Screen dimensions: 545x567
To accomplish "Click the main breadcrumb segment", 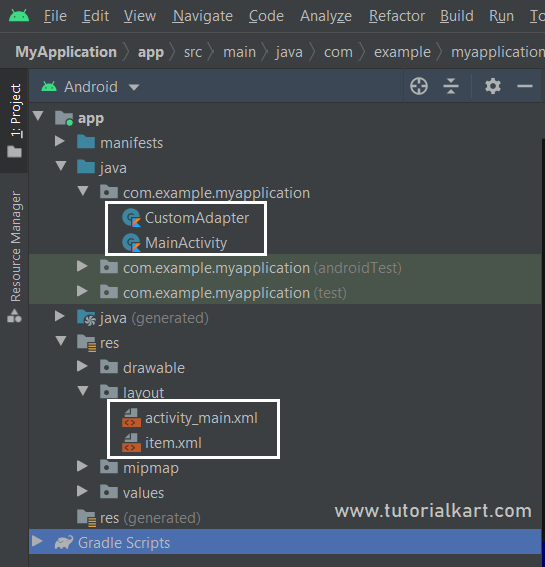I will (239, 52).
